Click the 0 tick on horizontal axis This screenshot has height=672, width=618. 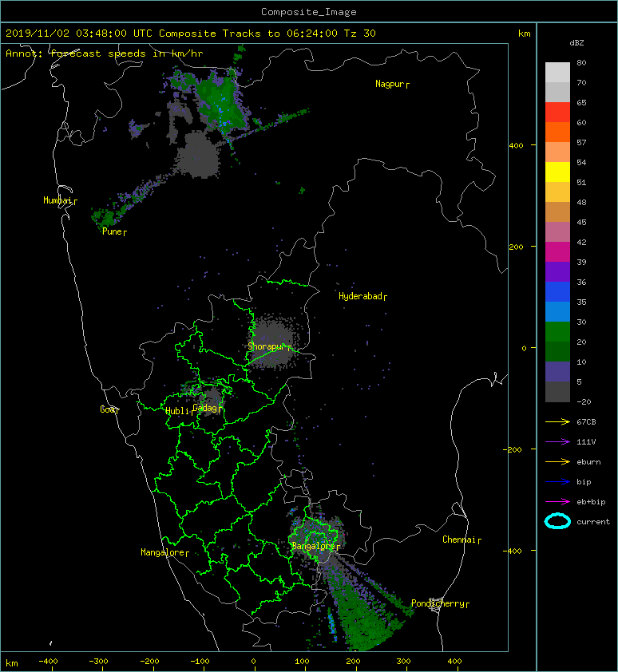(253, 662)
